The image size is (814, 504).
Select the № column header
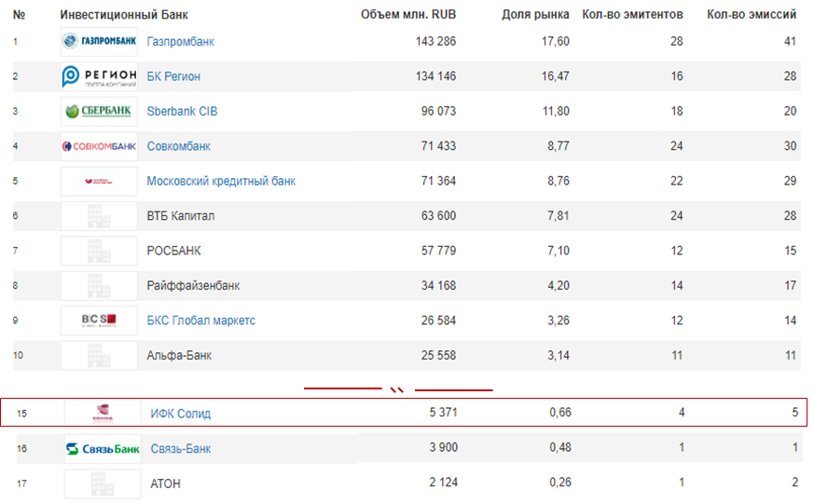(x=19, y=15)
